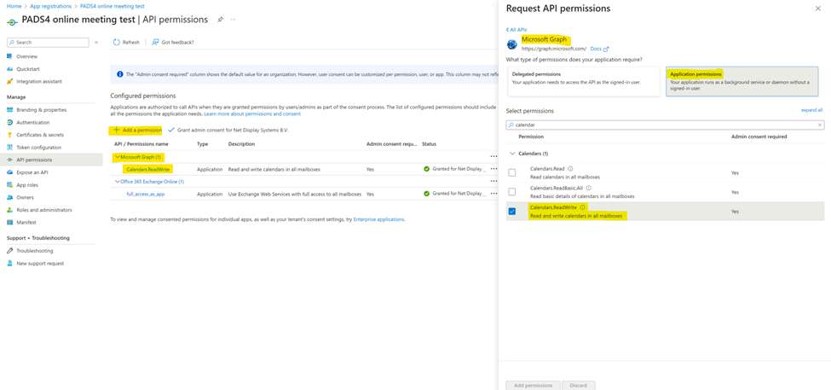This screenshot has height=390, width=831.
Task: Open the Quickstart page
Action: click(28, 69)
